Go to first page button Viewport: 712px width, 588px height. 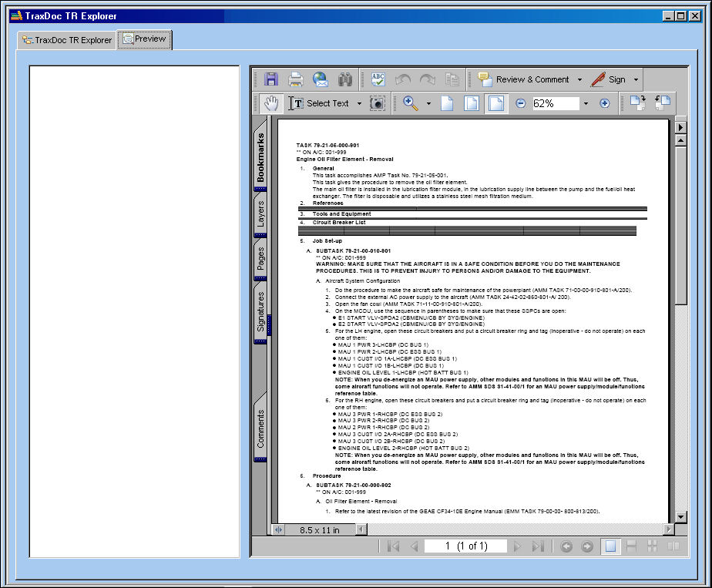[393, 546]
